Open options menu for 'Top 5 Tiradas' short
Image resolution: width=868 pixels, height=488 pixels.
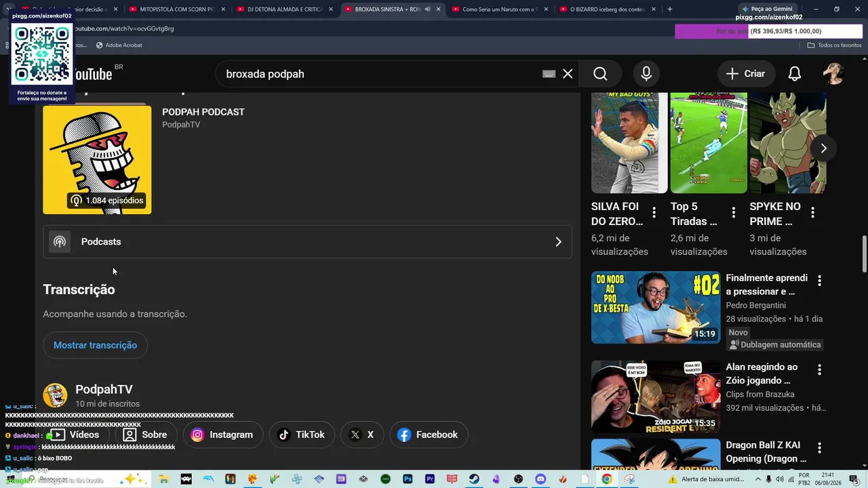click(733, 213)
